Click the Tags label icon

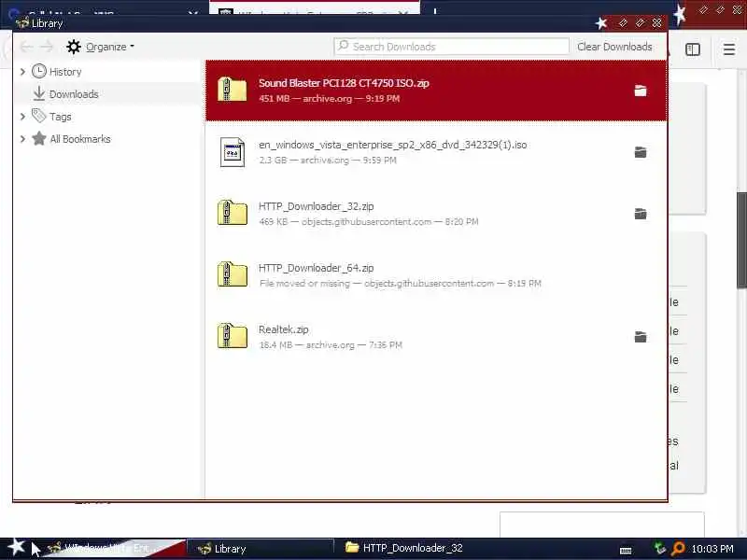tap(38, 116)
